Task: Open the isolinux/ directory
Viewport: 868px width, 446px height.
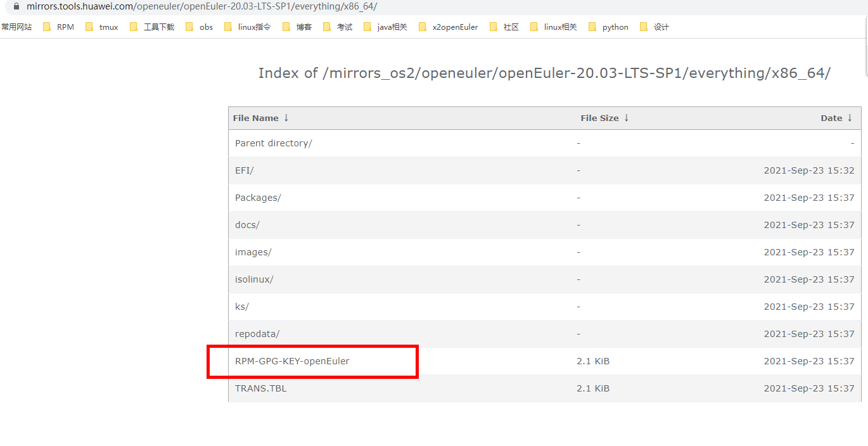Action: pos(254,279)
